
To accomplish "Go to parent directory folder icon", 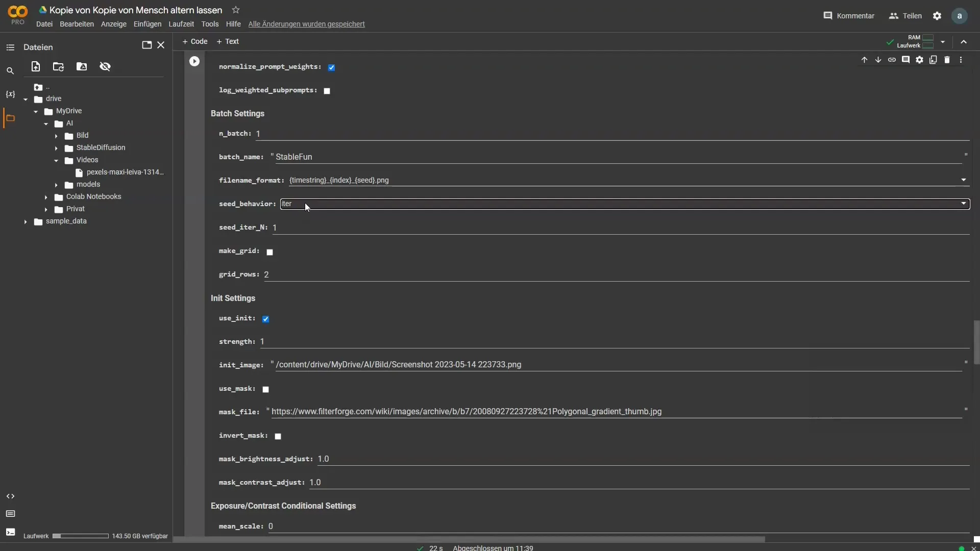I will coord(38,87).
